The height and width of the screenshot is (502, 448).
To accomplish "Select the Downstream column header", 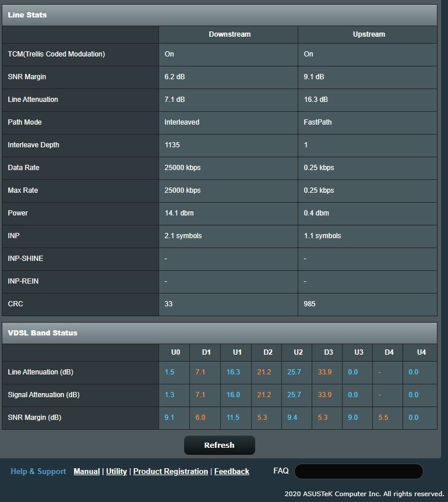I will [230, 34].
